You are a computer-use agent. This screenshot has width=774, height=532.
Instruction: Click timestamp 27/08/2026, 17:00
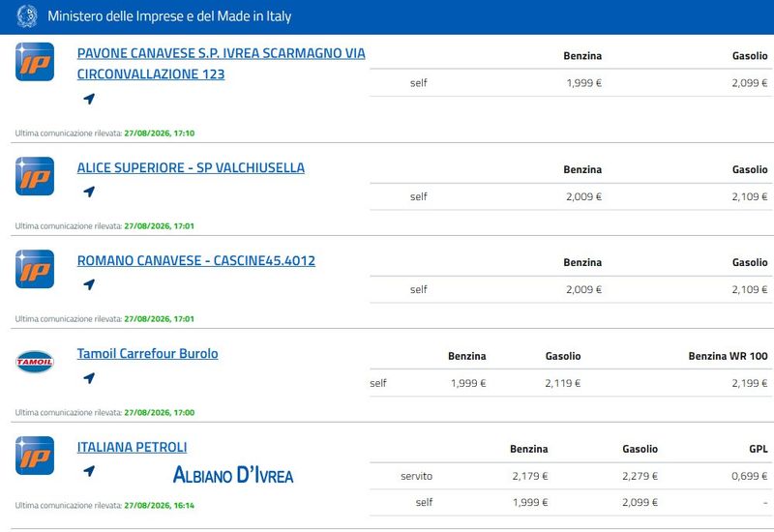click(160, 413)
